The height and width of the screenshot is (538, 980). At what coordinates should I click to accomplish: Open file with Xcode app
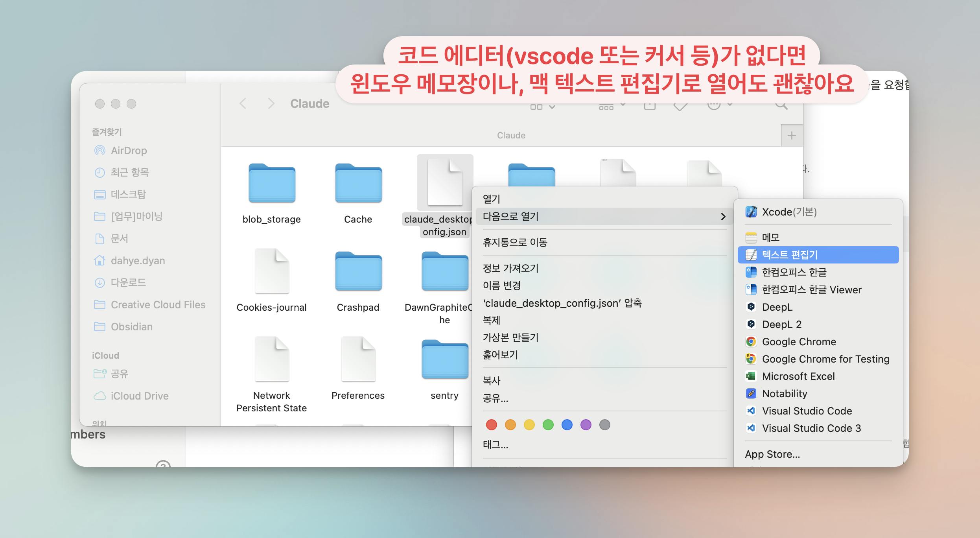pyautogui.click(x=789, y=212)
